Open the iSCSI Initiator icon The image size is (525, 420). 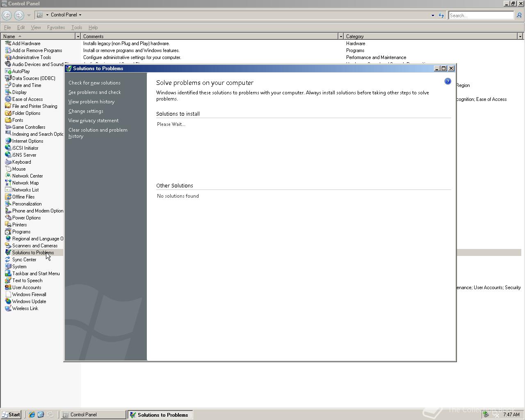coord(8,148)
